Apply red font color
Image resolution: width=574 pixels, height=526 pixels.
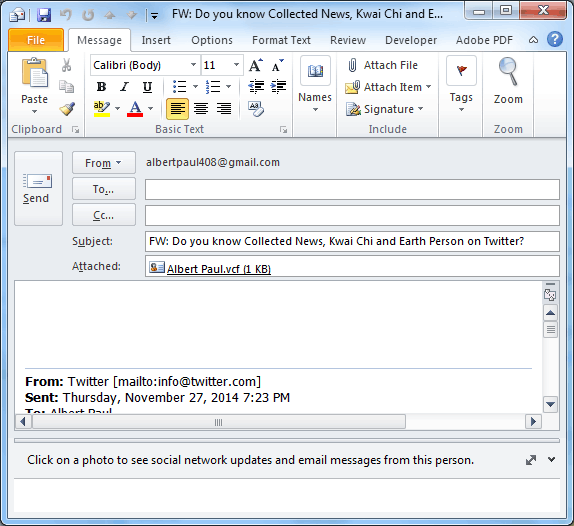pos(135,109)
